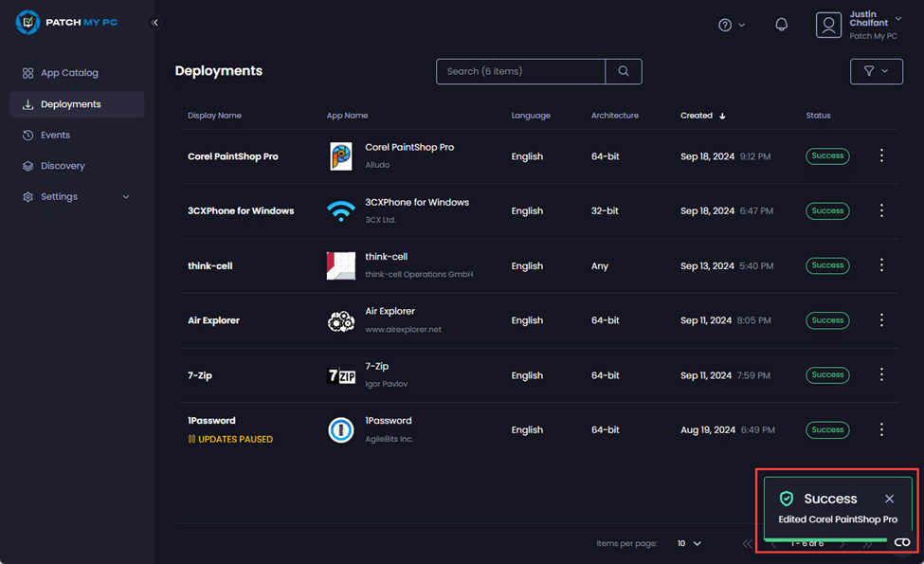924x564 pixels.
Task: Change the items per page dropdown
Action: [689, 543]
